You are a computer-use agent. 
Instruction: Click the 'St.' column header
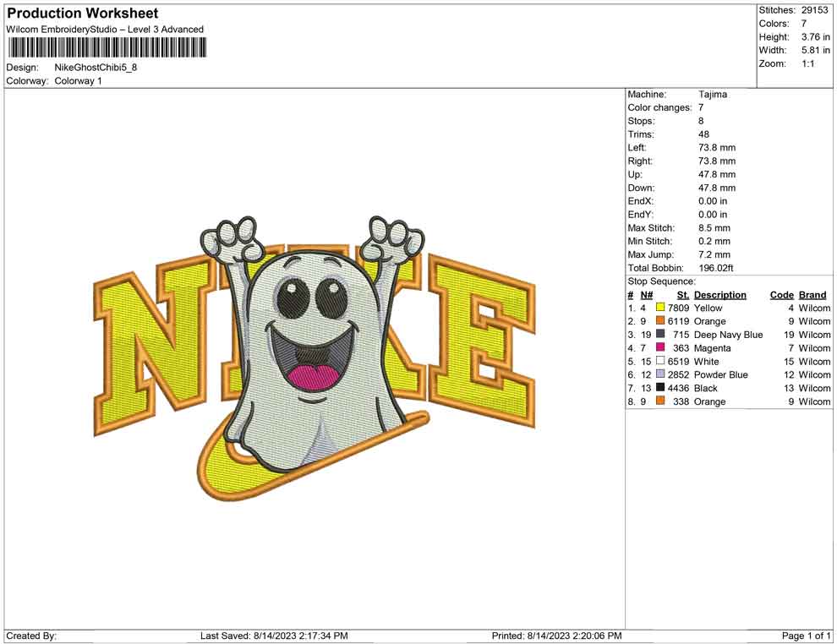click(x=683, y=295)
